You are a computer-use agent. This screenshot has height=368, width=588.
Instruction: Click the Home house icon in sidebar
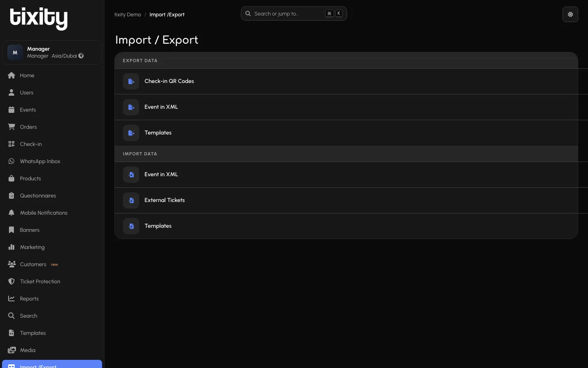pyautogui.click(x=11, y=76)
